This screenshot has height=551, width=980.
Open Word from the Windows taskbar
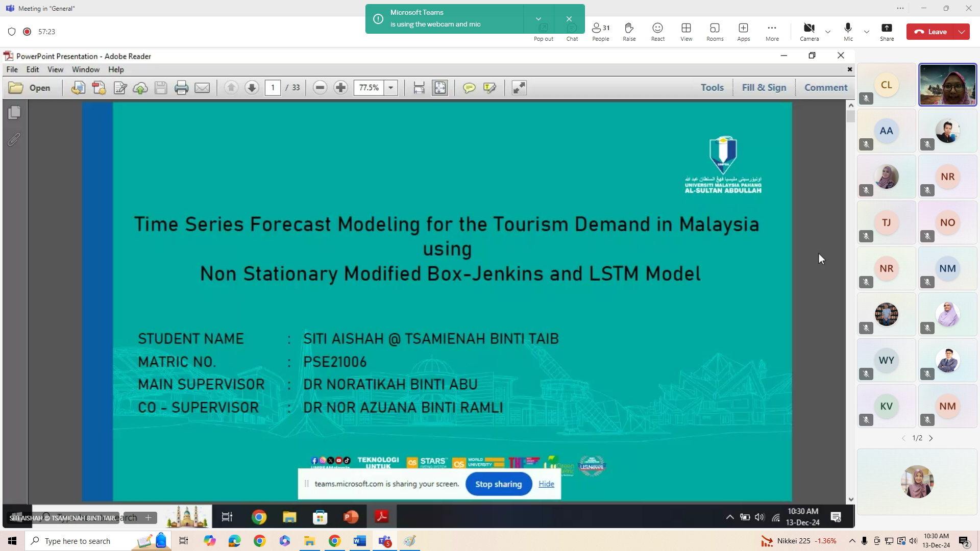360,541
